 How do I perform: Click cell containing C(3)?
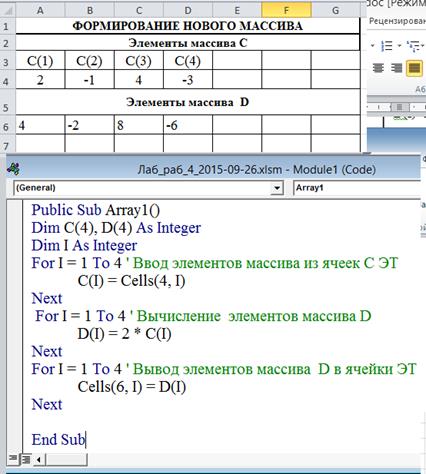point(139,61)
